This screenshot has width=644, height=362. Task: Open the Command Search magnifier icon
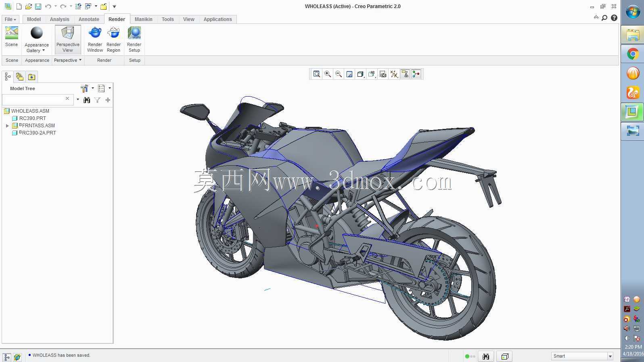604,18
